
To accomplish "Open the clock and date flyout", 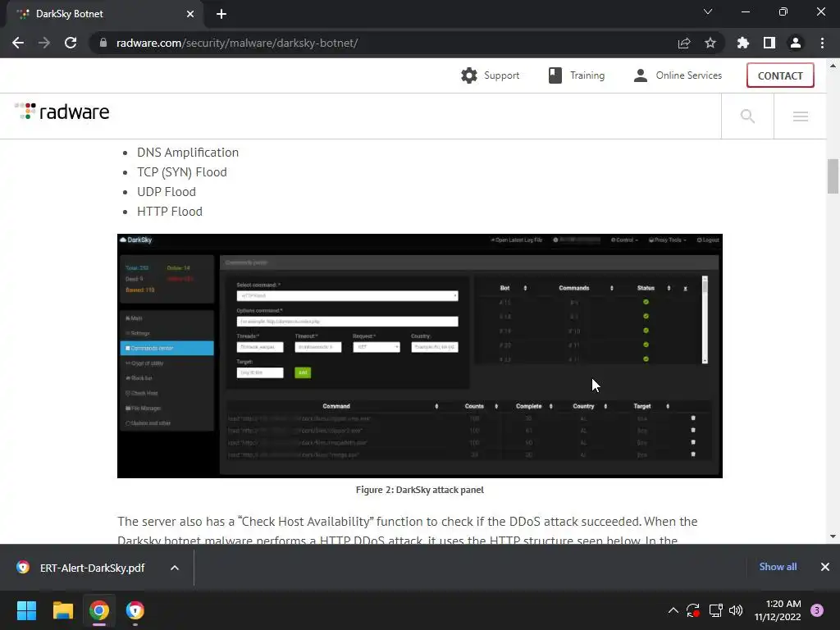I will coord(778,610).
